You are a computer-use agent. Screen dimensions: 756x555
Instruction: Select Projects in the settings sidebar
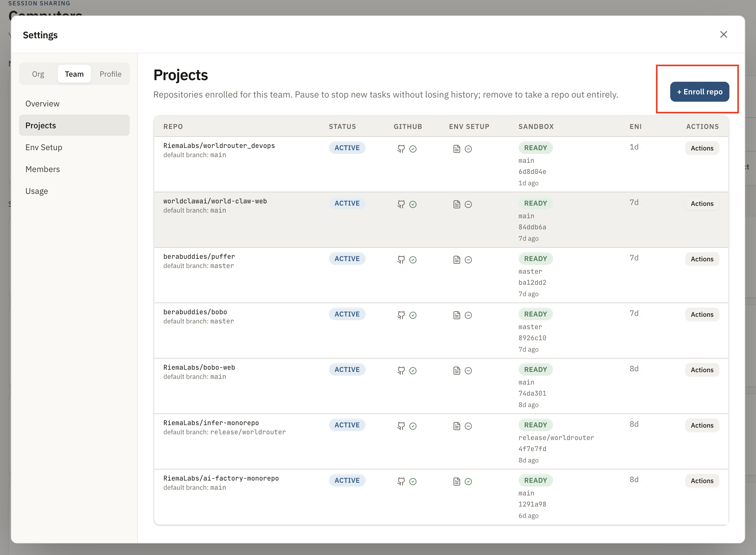[x=74, y=125]
